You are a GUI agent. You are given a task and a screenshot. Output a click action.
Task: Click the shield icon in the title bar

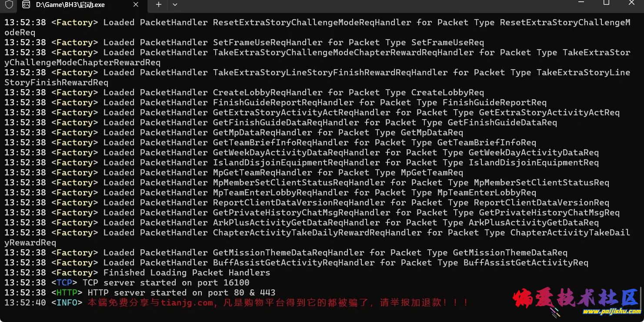(x=9, y=5)
